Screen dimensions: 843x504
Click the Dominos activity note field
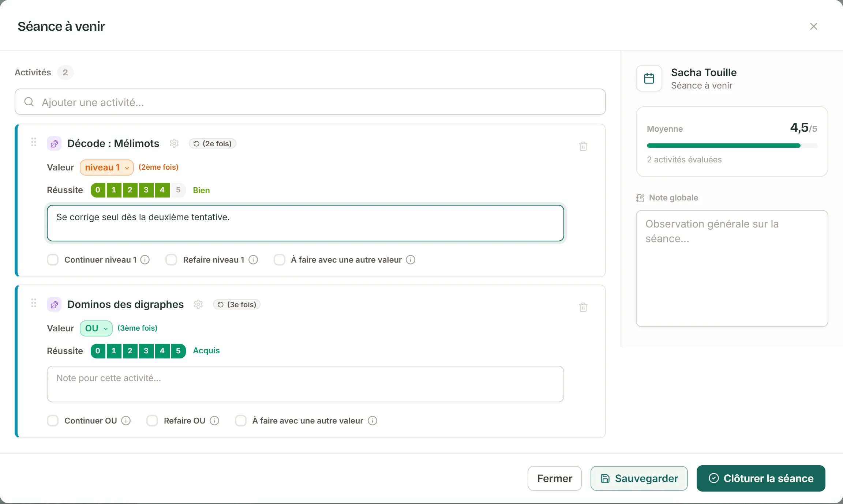pos(306,384)
